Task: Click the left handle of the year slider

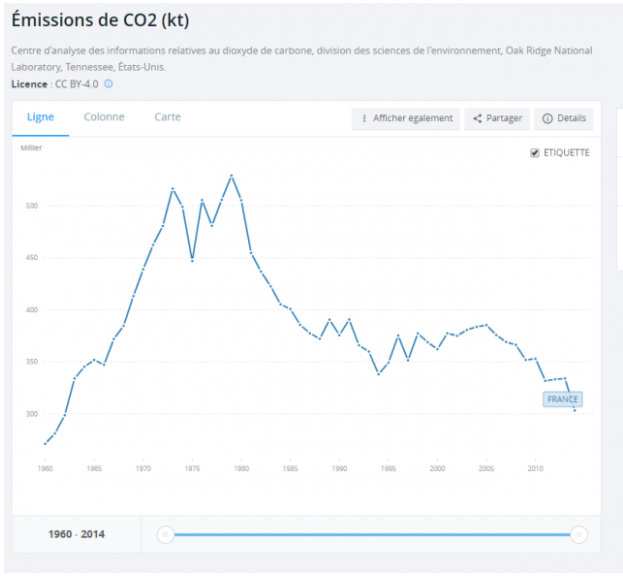Action: pyautogui.click(x=166, y=535)
